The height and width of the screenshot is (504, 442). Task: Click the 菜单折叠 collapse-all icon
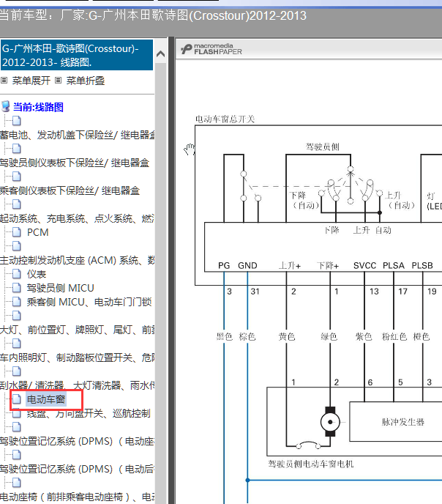pyautogui.click(x=58, y=81)
